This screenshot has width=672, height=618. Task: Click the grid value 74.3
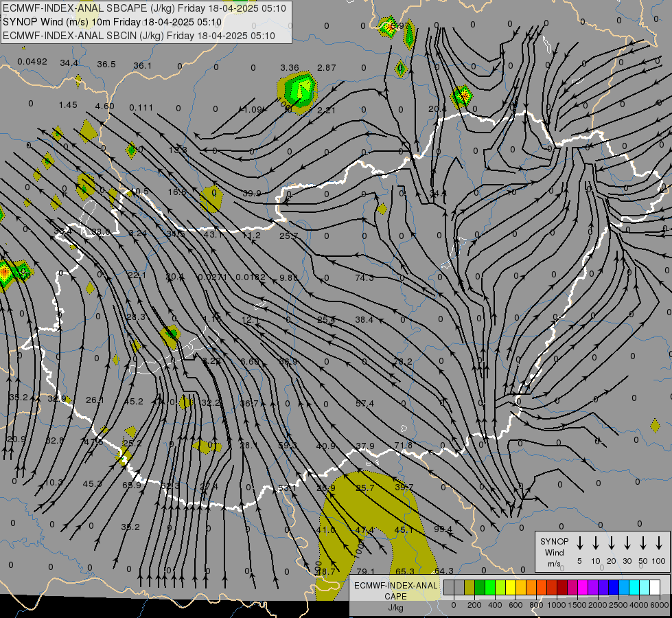point(364,277)
